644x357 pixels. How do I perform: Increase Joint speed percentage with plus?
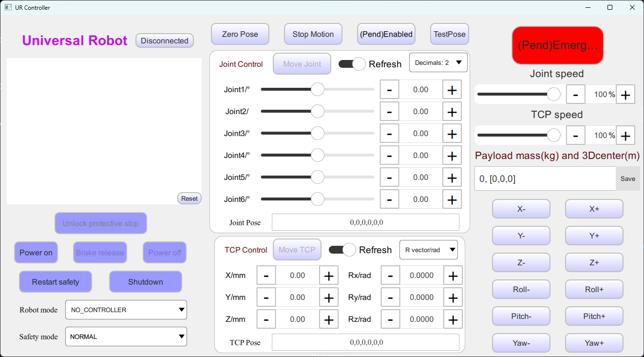(x=625, y=94)
